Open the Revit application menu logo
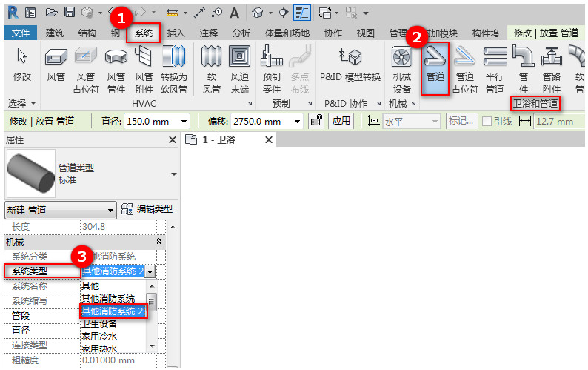Screen dimensions: 588x370 [13, 13]
